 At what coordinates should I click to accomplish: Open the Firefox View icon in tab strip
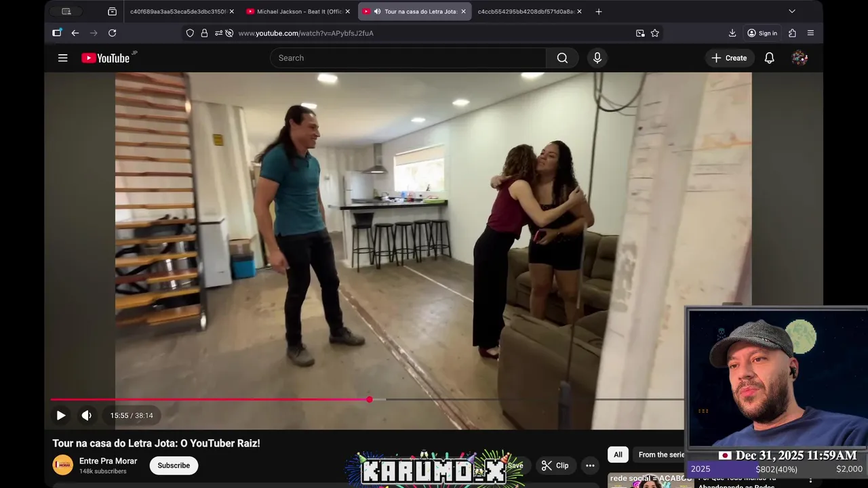tap(113, 12)
